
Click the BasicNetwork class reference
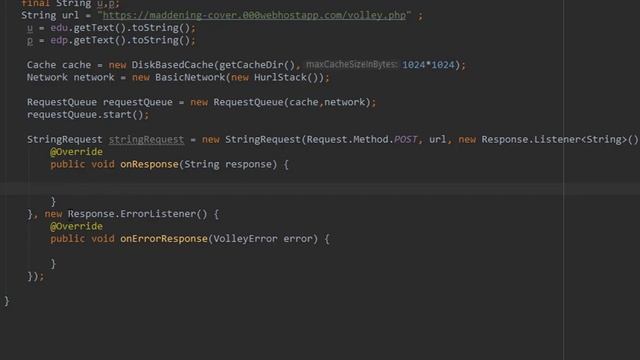tap(190, 78)
